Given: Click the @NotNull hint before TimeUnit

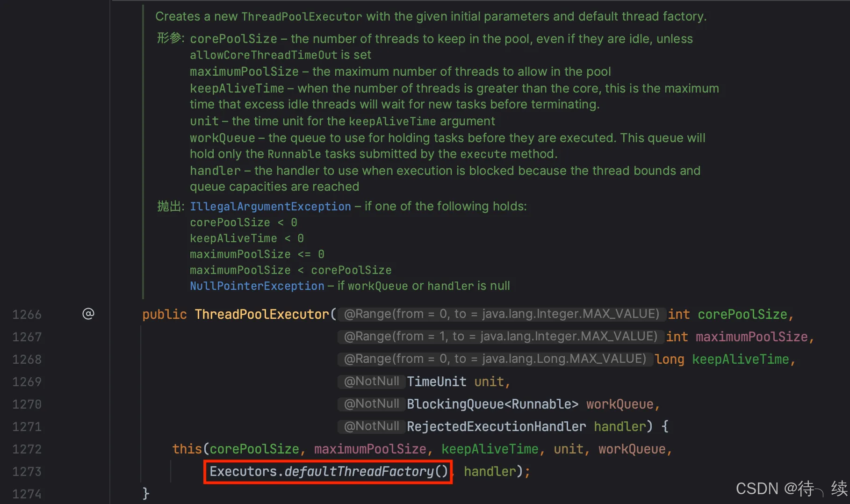Looking at the screenshot, I should tap(371, 381).
